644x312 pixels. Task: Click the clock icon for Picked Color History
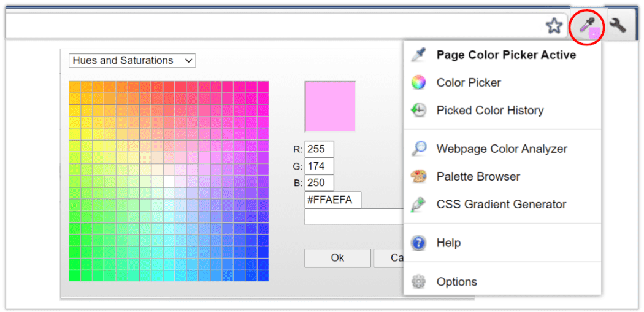[x=418, y=110]
